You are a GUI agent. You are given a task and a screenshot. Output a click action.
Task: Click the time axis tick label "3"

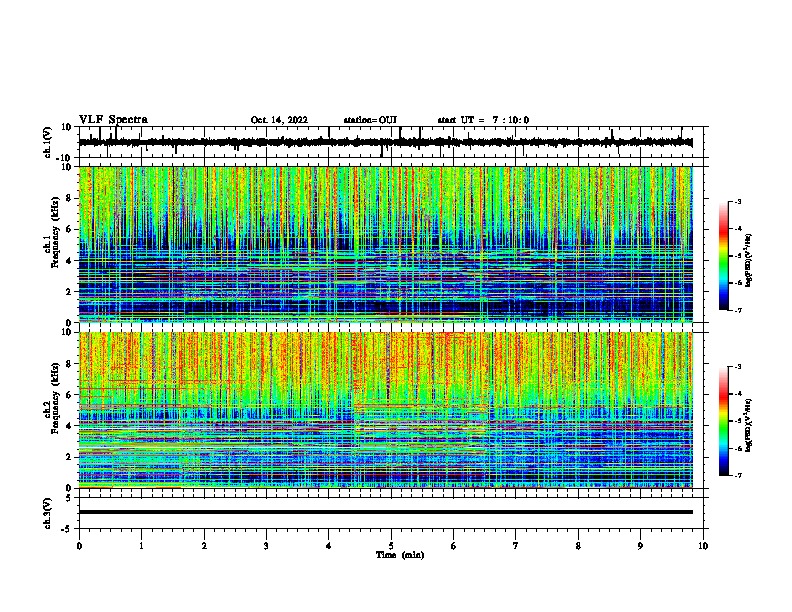(266, 546)
